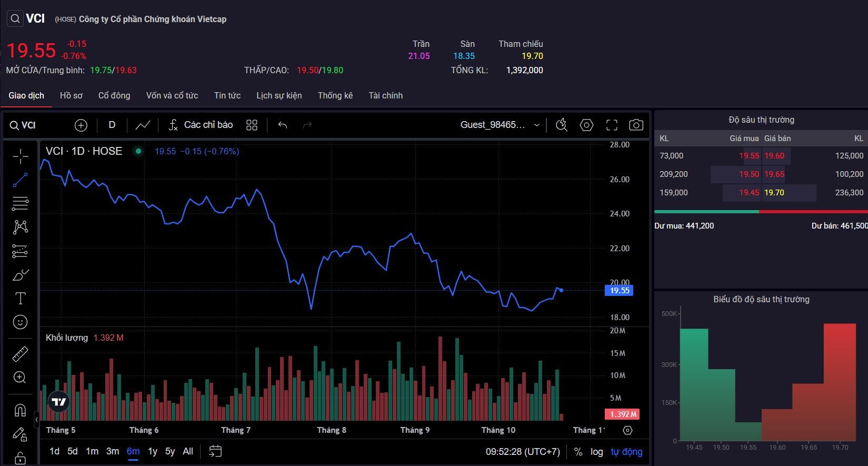This screenshot has width=868, height=466.
Task: Toggle log scale option
Action: [x=596, y=452]
